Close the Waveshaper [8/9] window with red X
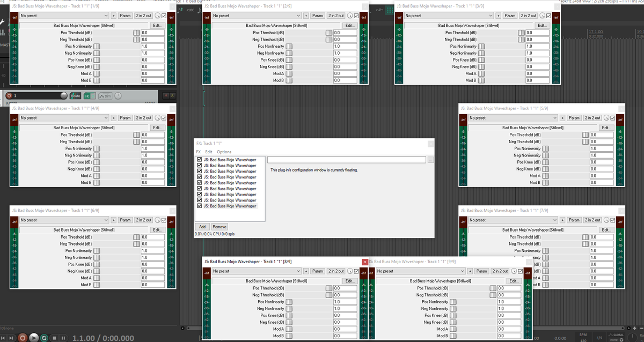This screenshot has height=342, width=644. click(365, 262)
